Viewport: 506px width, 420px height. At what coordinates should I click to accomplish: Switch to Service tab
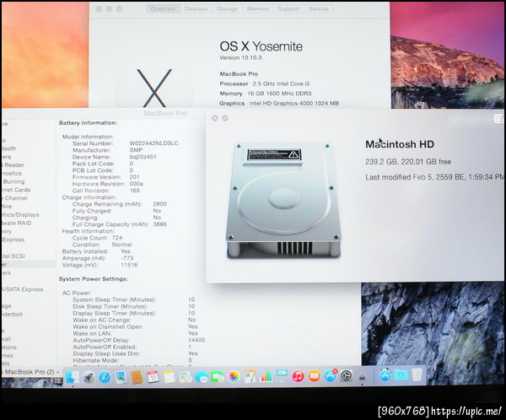pyautogui.click(x=318, y=9)
